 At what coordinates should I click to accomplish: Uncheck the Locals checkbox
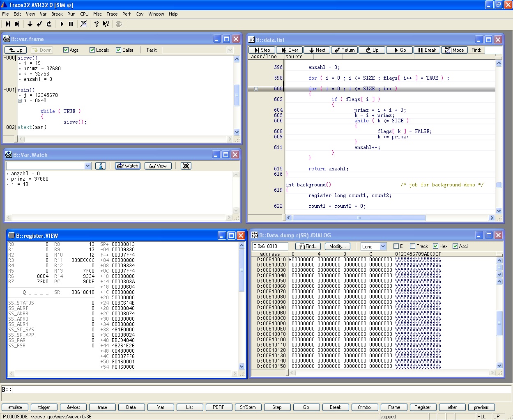tap(92, 50)
